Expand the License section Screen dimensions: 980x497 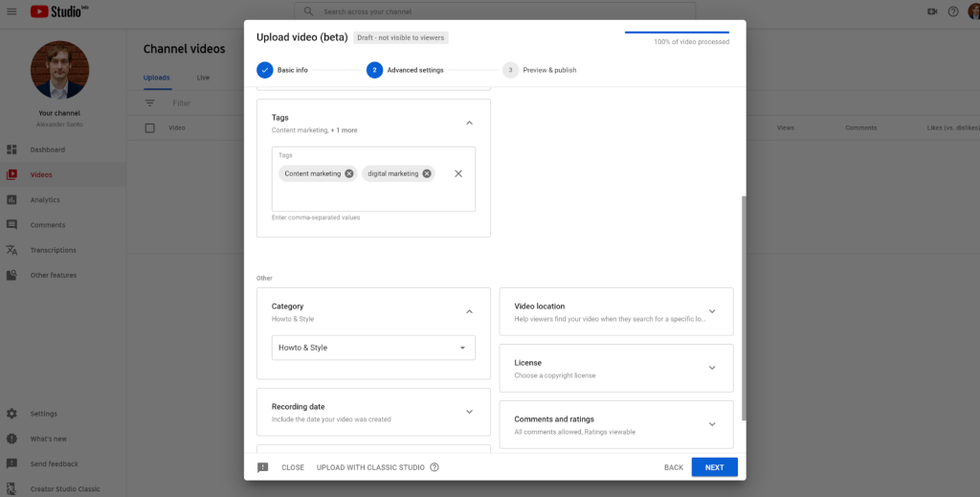[712, 368]
